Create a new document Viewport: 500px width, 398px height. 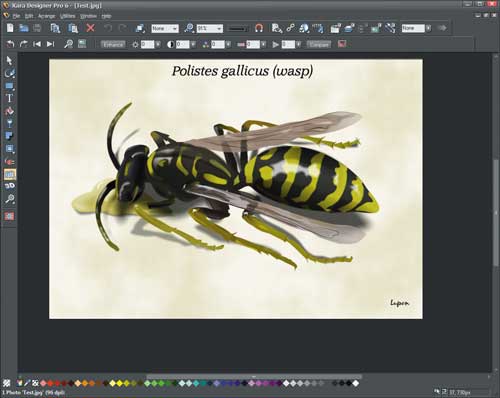(10, 28)
